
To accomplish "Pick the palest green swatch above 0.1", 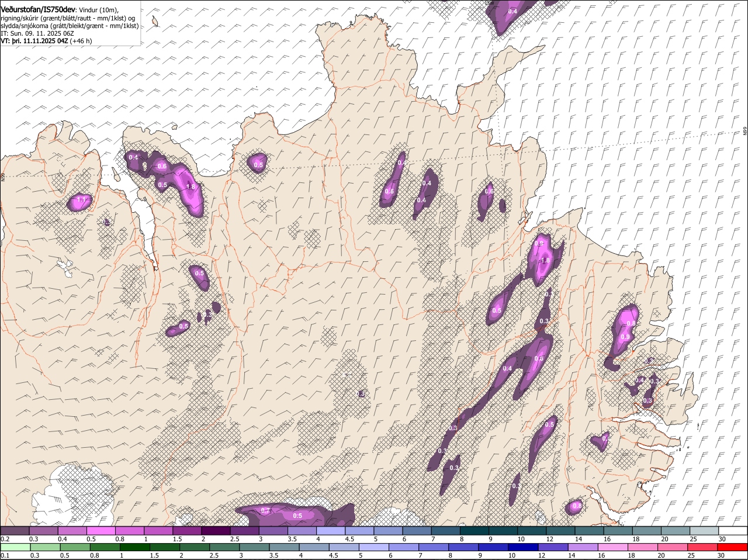I will pos(15,548).
